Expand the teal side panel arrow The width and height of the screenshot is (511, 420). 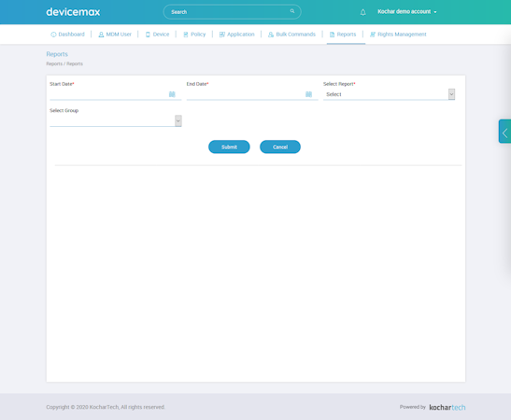tap(504, 132)
